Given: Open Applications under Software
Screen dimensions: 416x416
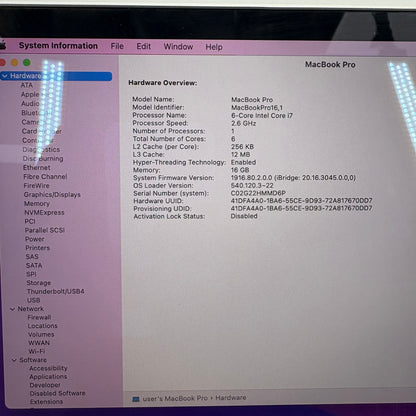Looking at the screenshot, I should click(x=48, y=377).
